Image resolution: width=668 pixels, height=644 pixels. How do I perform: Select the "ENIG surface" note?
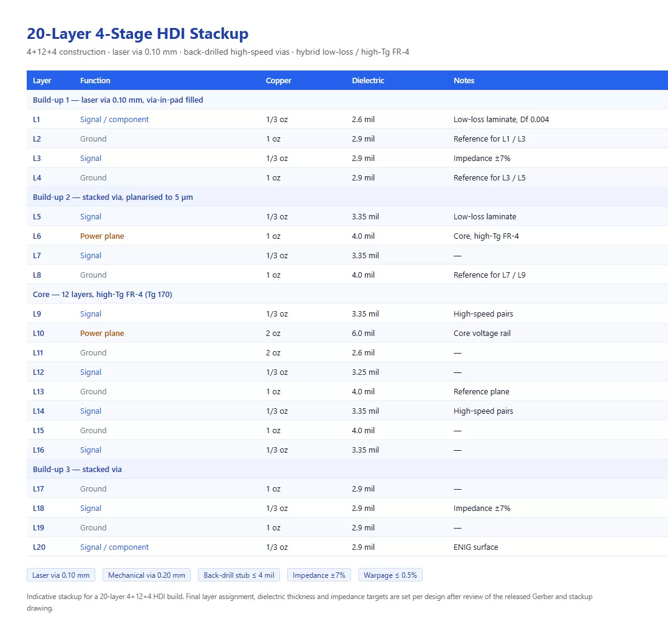pos(476,547)
